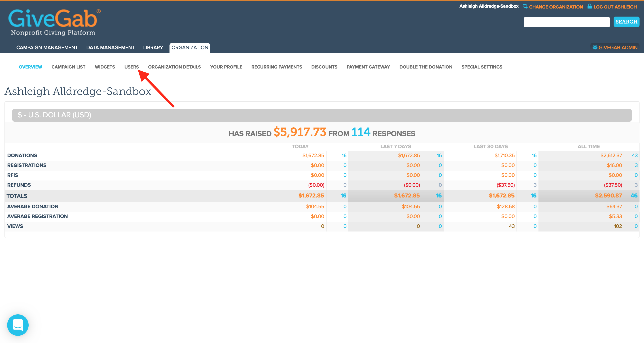644x343 pixels.
Task: Go to the Overview sub-tab
Action: point(30,67)
